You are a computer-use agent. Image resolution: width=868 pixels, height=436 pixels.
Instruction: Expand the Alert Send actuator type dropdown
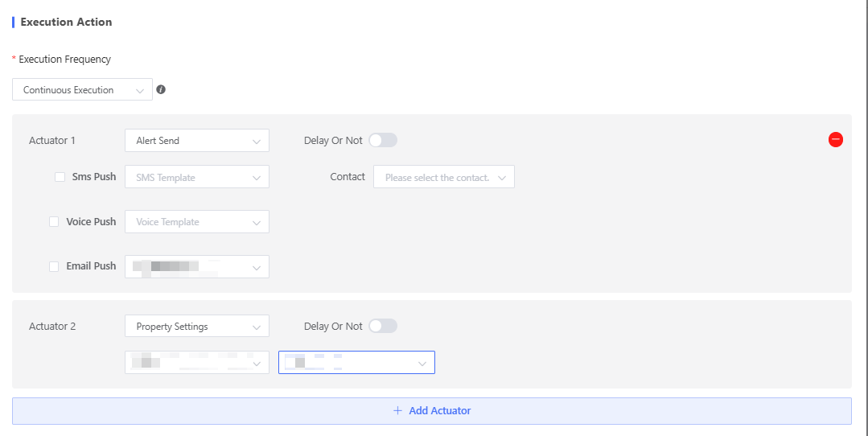click(196, 141)
